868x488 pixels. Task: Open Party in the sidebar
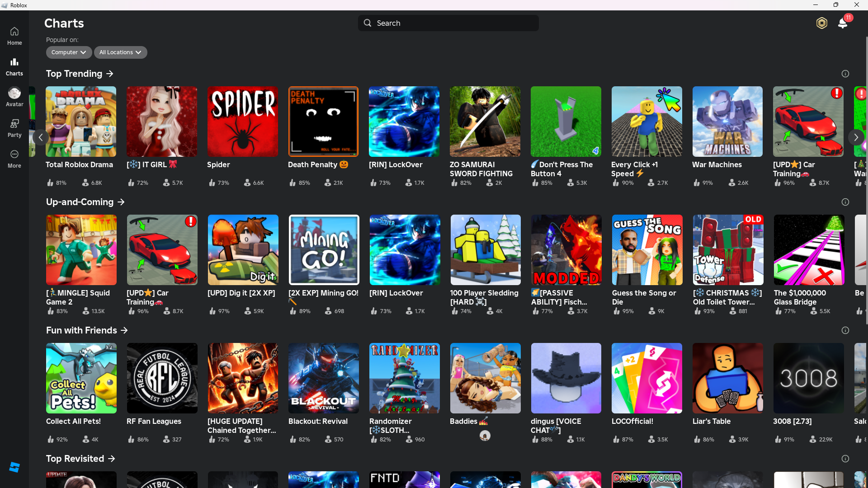pos(14,128)
